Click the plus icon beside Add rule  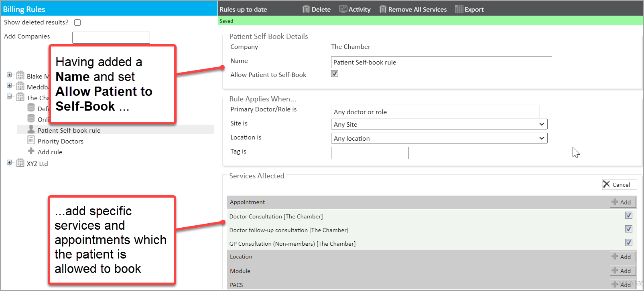tap(31, 151)
